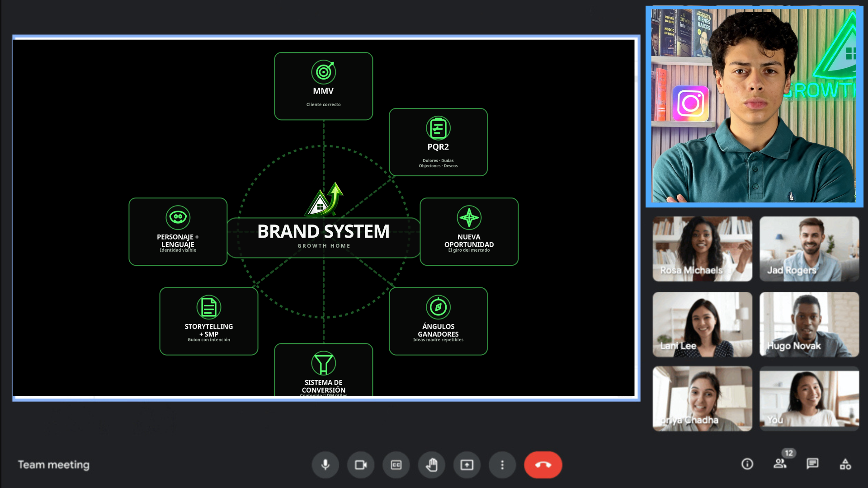Click Lani Lee's video tile
Screen dimensions: 868x488
click(x=702, y=324)
